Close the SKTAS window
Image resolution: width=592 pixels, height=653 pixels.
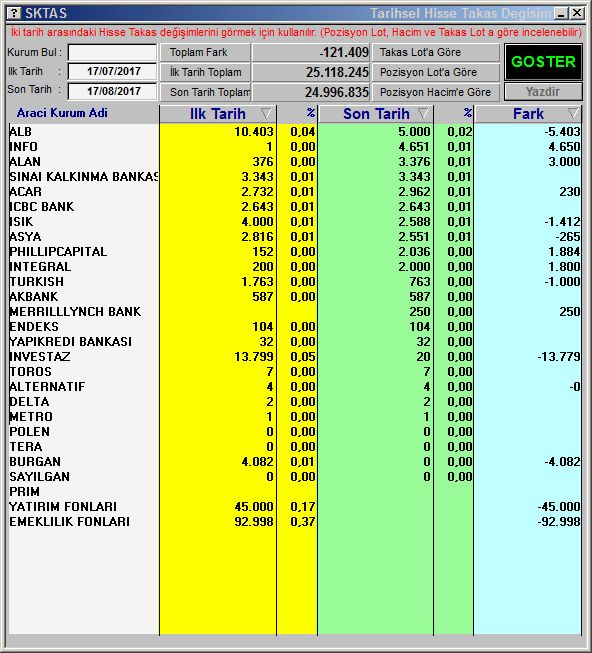(x=577, y=13)
